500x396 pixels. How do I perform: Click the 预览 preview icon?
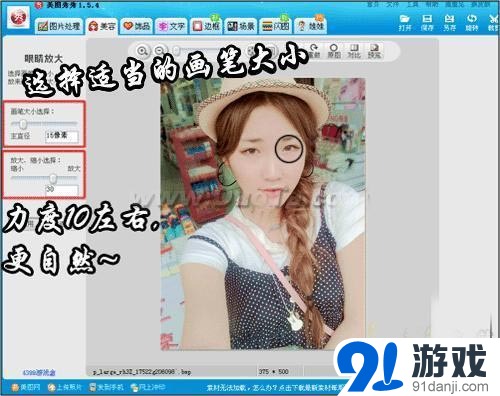coord(374,51)
